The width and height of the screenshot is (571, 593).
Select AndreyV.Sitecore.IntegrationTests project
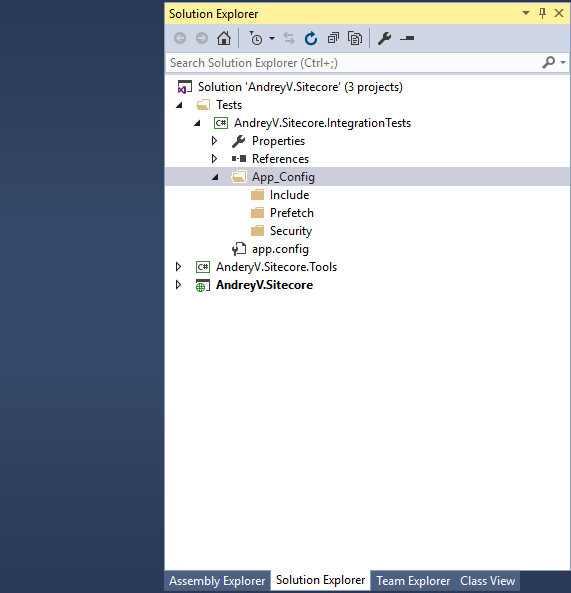(x=322, y=123)
